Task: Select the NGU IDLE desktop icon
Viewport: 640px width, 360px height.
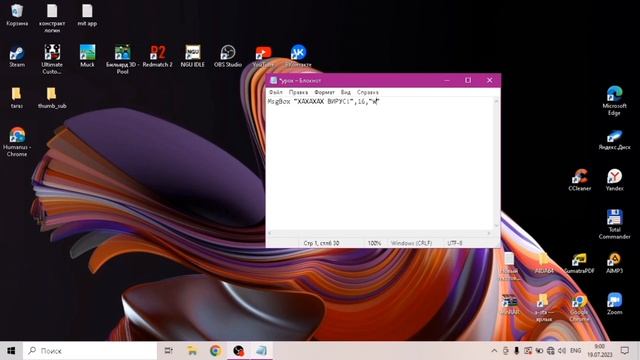Action: (193, 56)
